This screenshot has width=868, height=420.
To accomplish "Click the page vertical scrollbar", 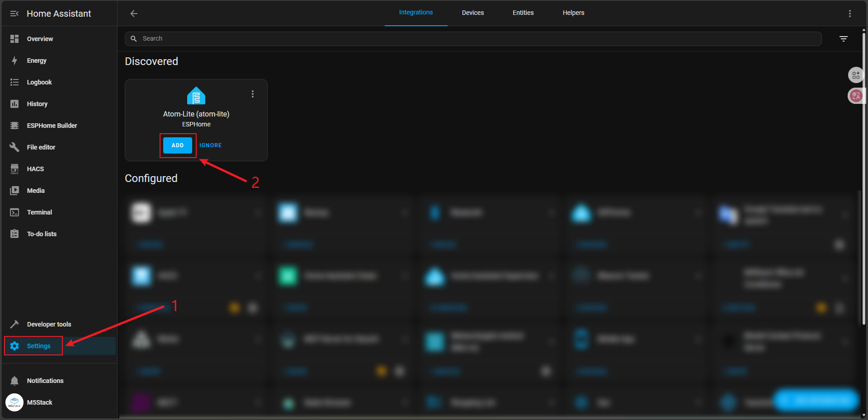I will (863, 178).
